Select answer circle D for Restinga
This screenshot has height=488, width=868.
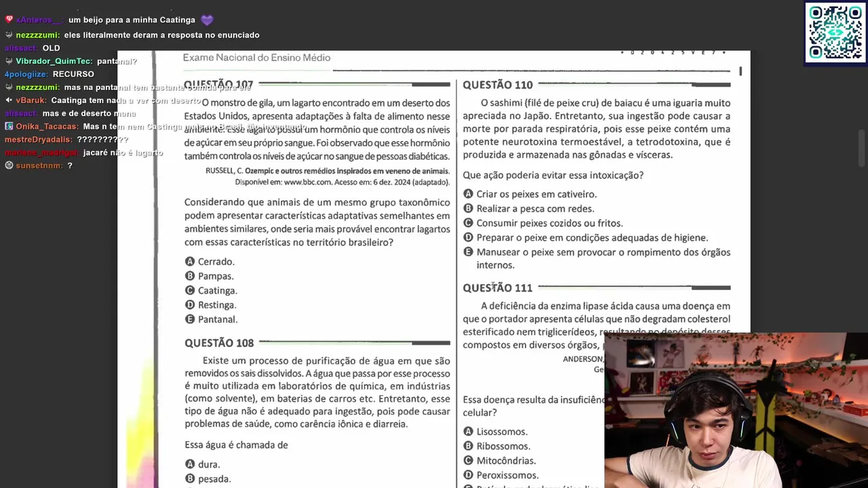190,305
